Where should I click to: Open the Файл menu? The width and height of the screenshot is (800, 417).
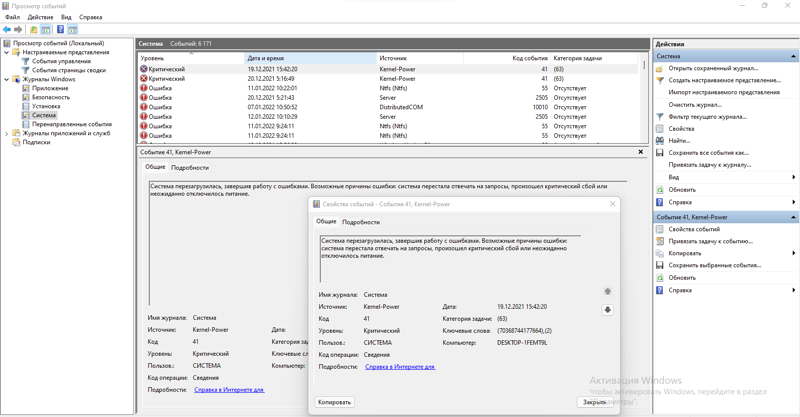pos(12,17)
